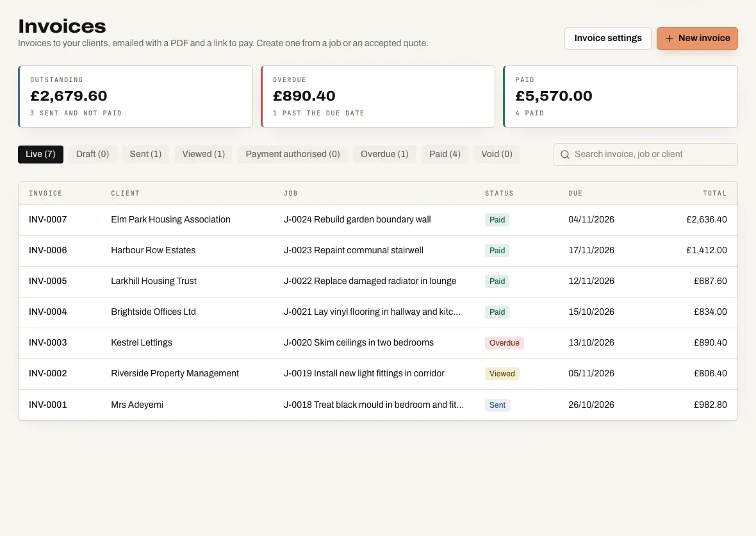Click due date 26/10/2026

(591, 405)
